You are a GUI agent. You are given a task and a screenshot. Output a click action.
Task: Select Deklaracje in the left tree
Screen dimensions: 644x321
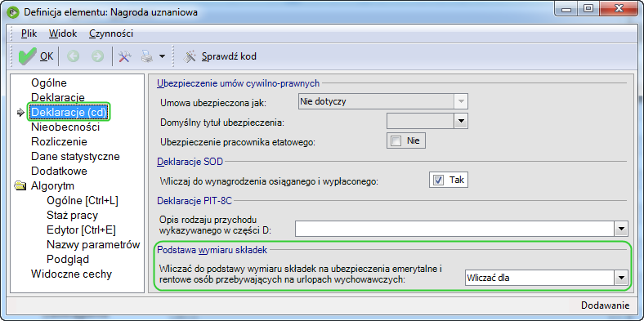coord(58,98)
